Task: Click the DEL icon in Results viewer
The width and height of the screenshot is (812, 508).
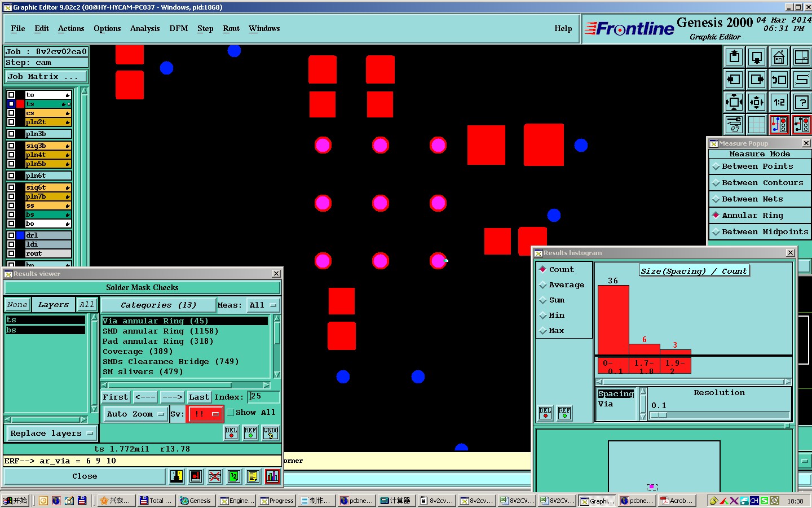Action: tap(231, 433)
